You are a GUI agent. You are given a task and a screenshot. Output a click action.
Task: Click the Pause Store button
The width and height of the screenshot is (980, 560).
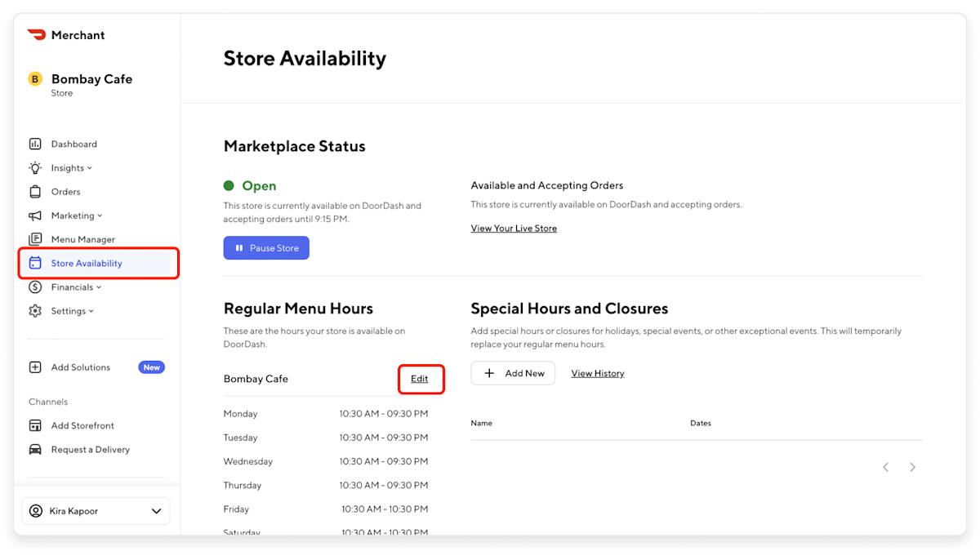266,248
